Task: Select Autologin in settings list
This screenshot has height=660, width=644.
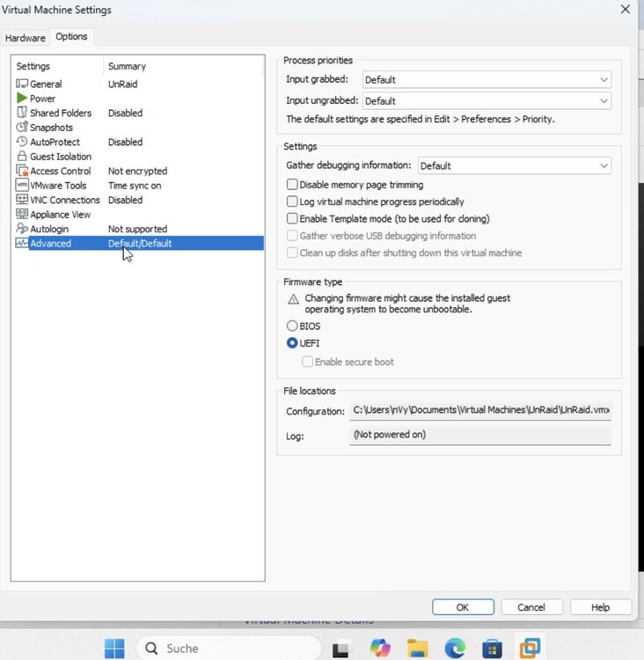Action: click(48, 229)
